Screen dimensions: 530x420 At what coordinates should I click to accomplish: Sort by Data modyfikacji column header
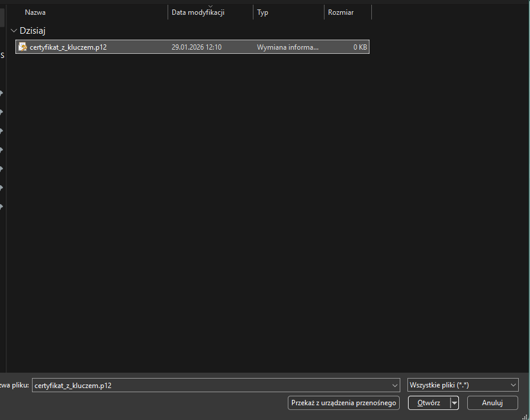[x=198, y=12]
